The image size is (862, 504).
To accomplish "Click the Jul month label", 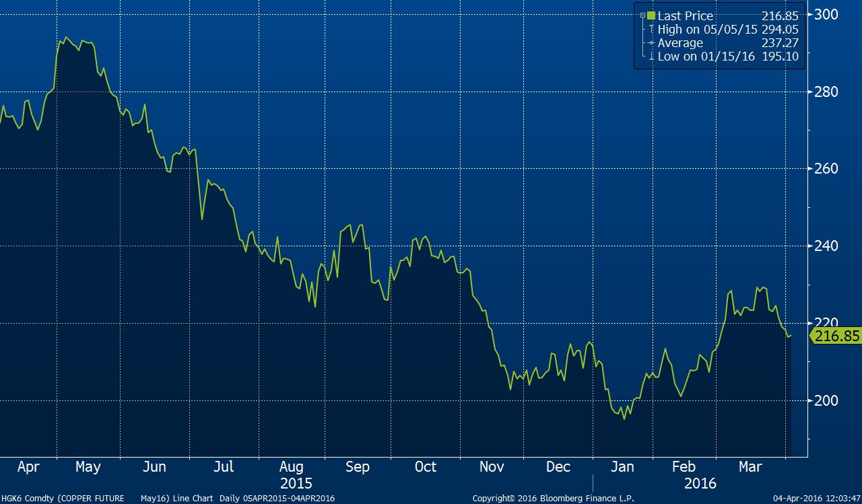I will (x=223, y=467).
